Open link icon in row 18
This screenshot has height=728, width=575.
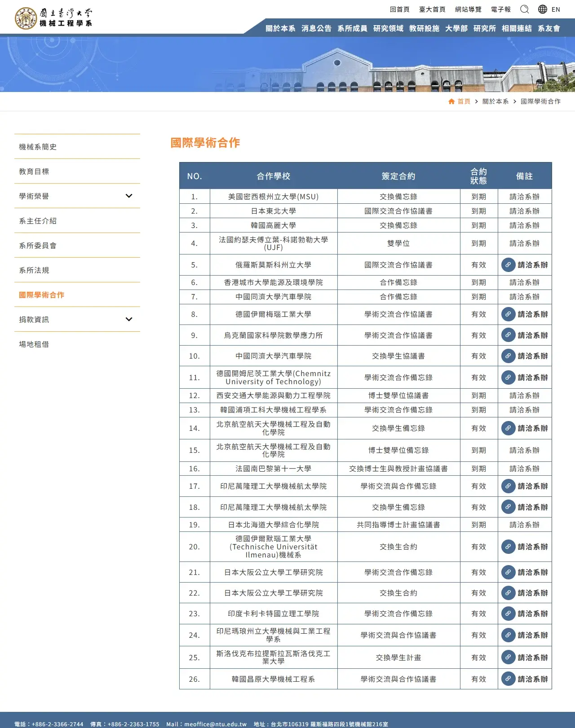click(x=508, y=507)
